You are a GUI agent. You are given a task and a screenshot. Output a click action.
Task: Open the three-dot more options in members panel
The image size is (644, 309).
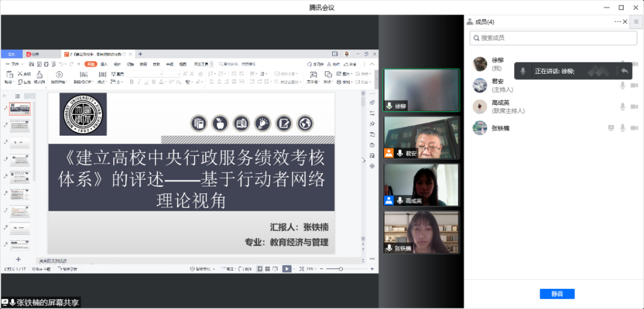(x=618, y=22)
